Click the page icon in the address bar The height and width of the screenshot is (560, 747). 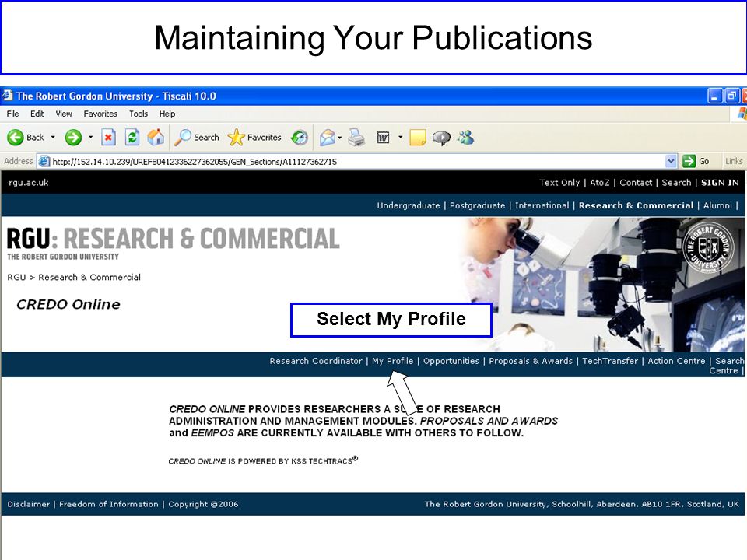44,162
